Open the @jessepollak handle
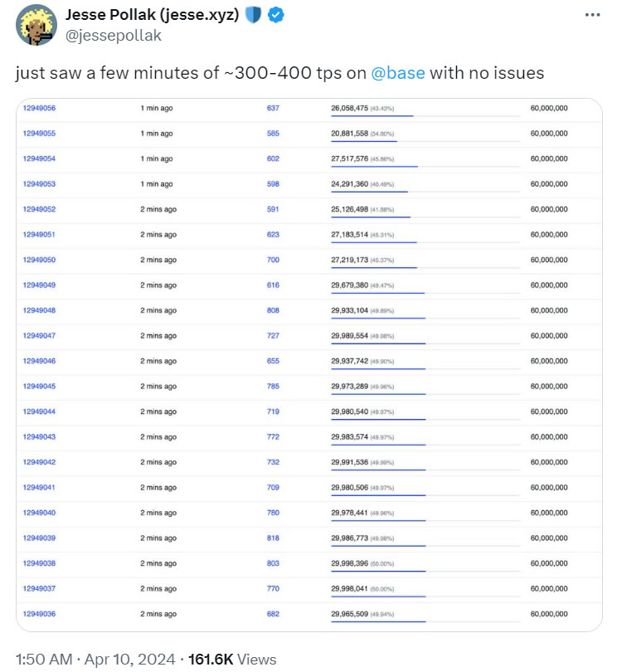 click(113, 36)
